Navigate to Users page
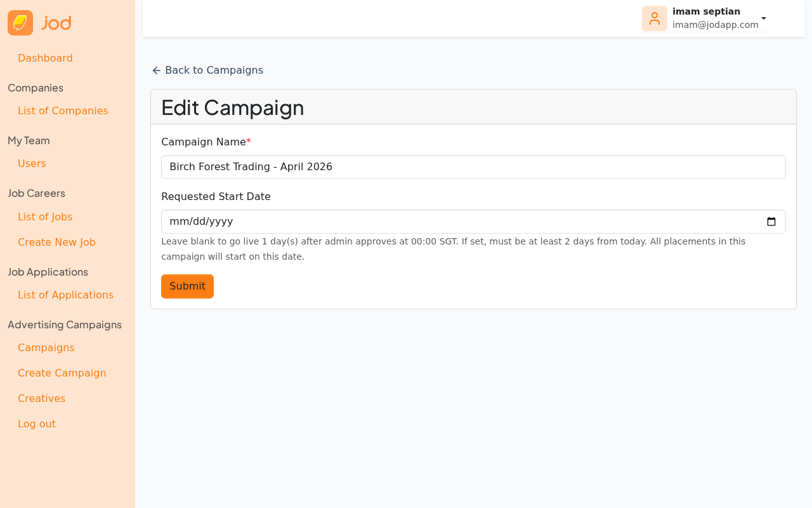 tap(32, 164)
